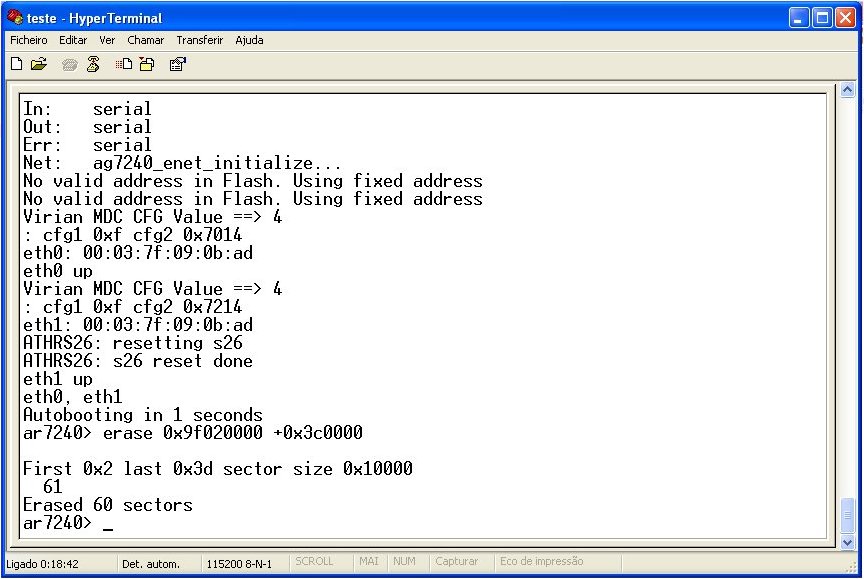Viewport: 864px width, 579px height.
Task: Click the Open folder toolbar icon
Action: click(39, 64)
